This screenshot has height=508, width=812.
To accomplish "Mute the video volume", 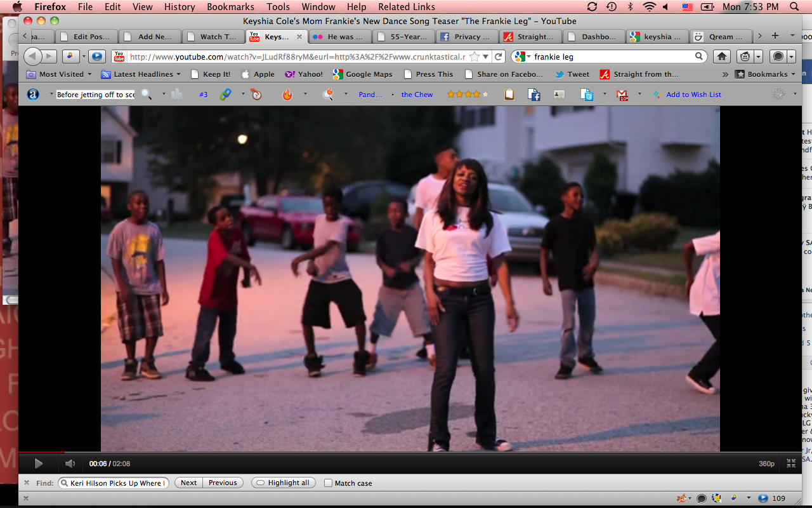I will point(70,464).
